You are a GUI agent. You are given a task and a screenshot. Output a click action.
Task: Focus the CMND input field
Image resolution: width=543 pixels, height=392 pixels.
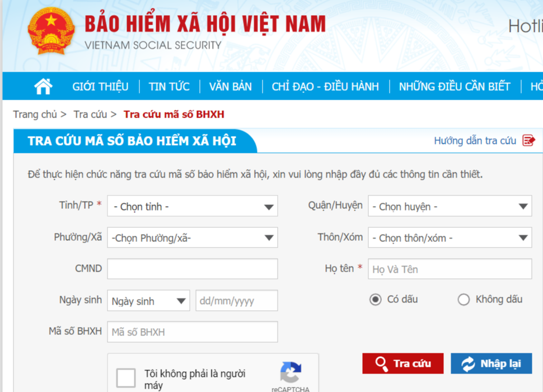pyautogui.click(x=193, y=269)
